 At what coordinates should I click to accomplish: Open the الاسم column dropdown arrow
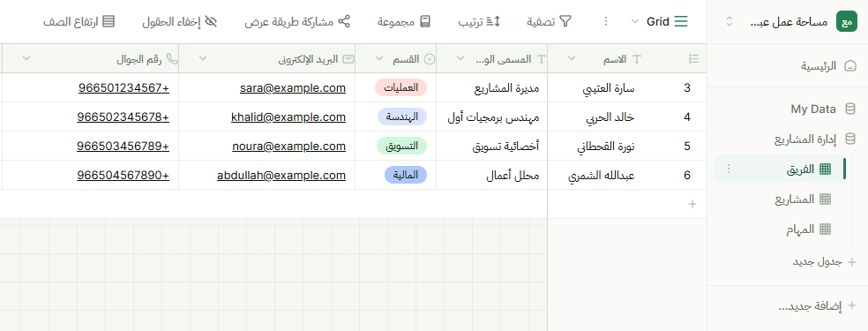point(572,58)
